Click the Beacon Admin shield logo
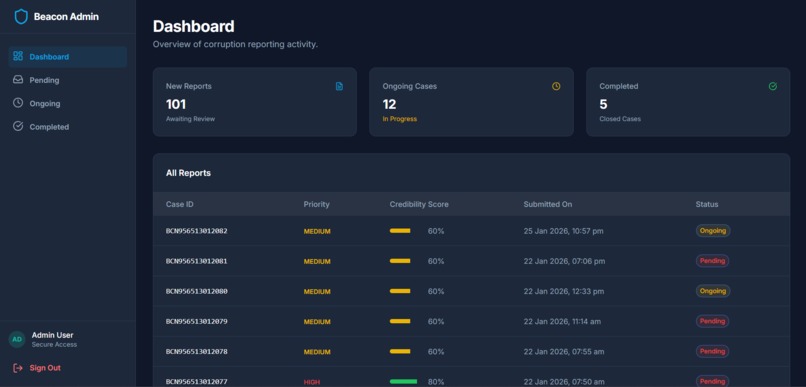Viewport: 806px width, 387px height. click(x=21, y=16)
